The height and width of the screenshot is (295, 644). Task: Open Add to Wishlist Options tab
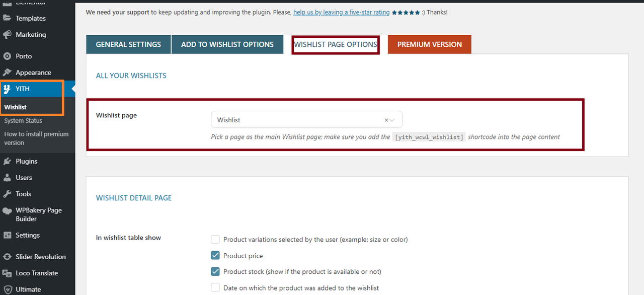[x=227, y=44]
